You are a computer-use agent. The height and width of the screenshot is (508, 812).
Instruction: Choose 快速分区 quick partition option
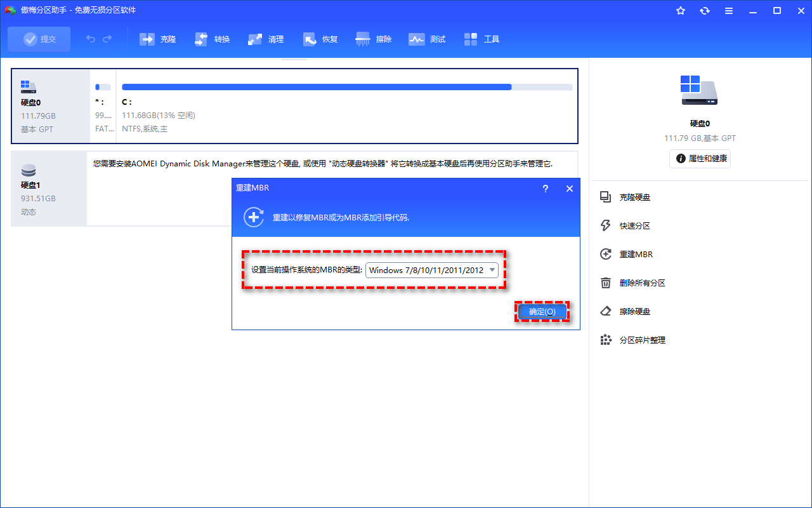[x=634, y=226]
